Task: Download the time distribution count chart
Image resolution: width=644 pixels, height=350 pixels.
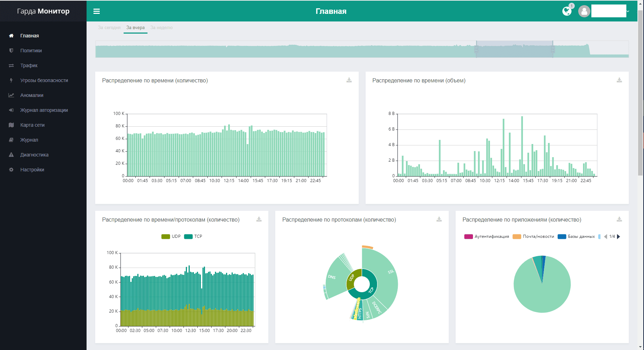Action: (x=349, y=80)
